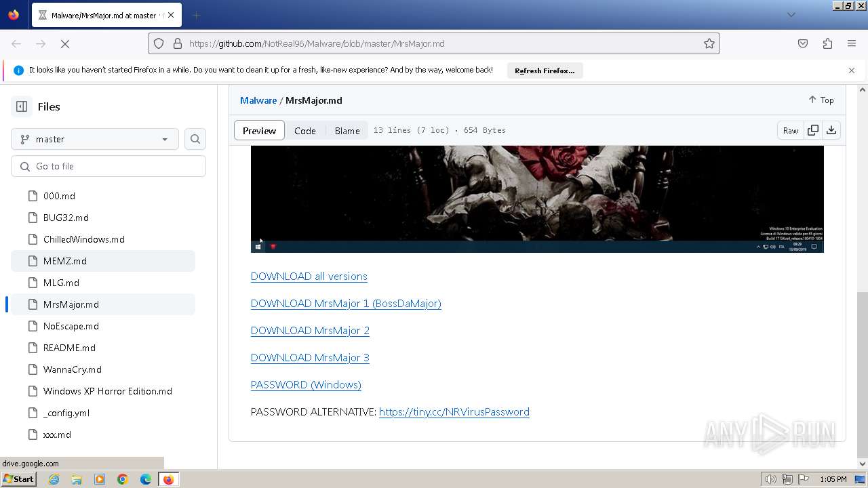Click the shield tracking protection icon
This screenshot has width=868, height=488.
coord(159,43)
